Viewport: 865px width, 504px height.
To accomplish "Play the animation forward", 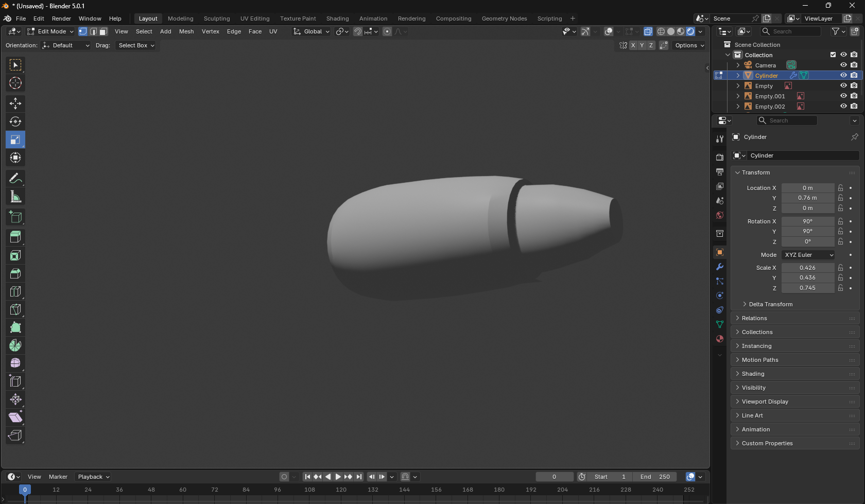I will (338, 477).
